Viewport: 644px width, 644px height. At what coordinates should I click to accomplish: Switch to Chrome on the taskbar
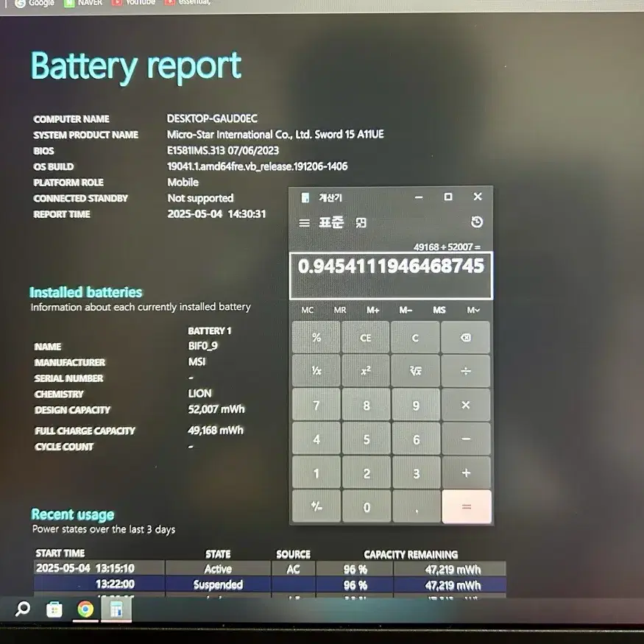click(x=85, y=609)
